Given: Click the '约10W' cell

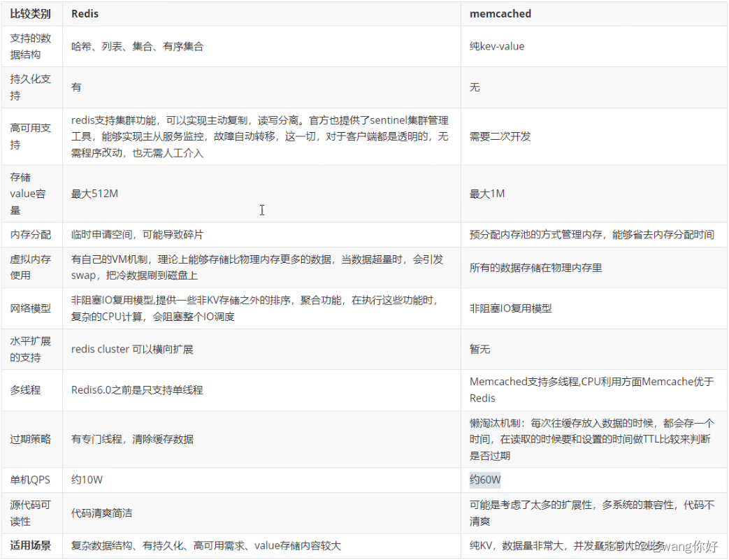Looking at the screenshot, I should [x=87, y=480].
